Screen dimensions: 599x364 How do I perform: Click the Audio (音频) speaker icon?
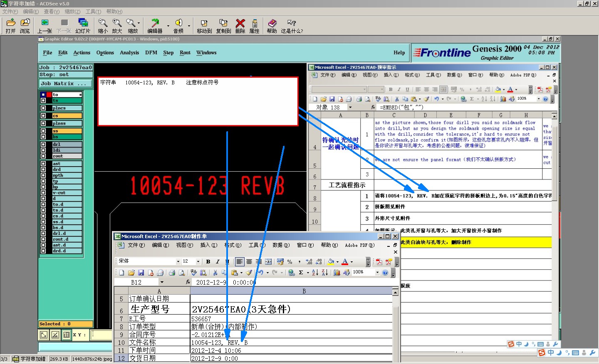pyautogui.click(x=178, y=26)
